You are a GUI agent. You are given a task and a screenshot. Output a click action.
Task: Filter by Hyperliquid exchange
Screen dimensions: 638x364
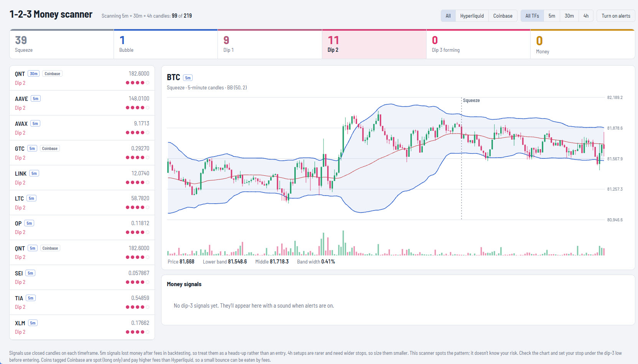pyautogui.click(x=472, y=16)
